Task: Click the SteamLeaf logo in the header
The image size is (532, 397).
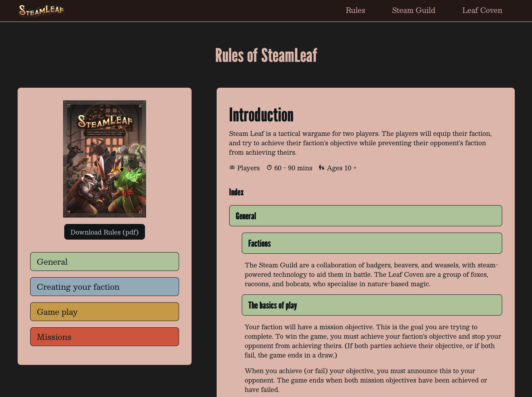Action: (x=41, y=11)
